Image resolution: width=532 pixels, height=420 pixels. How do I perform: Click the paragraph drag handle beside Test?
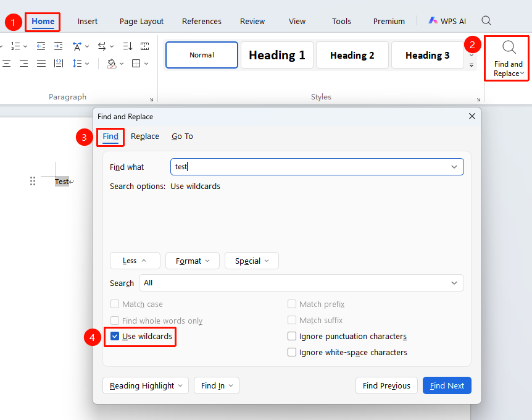pos(33,182)
